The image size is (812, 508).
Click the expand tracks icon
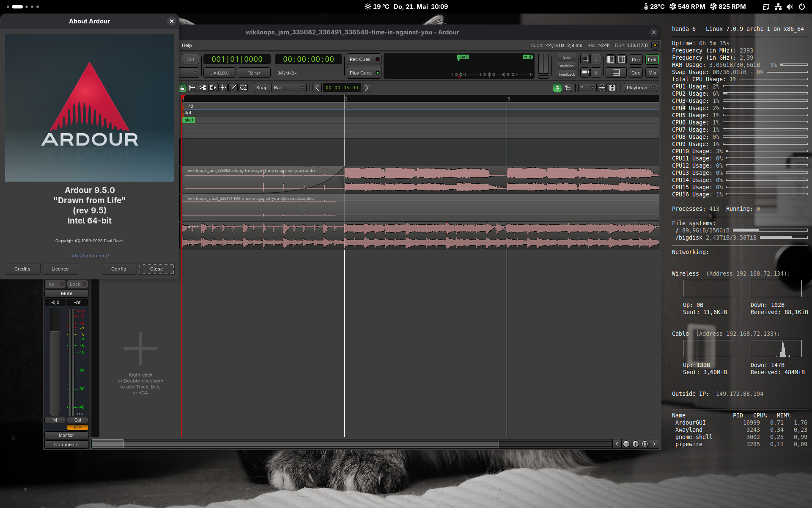[612, 88]
